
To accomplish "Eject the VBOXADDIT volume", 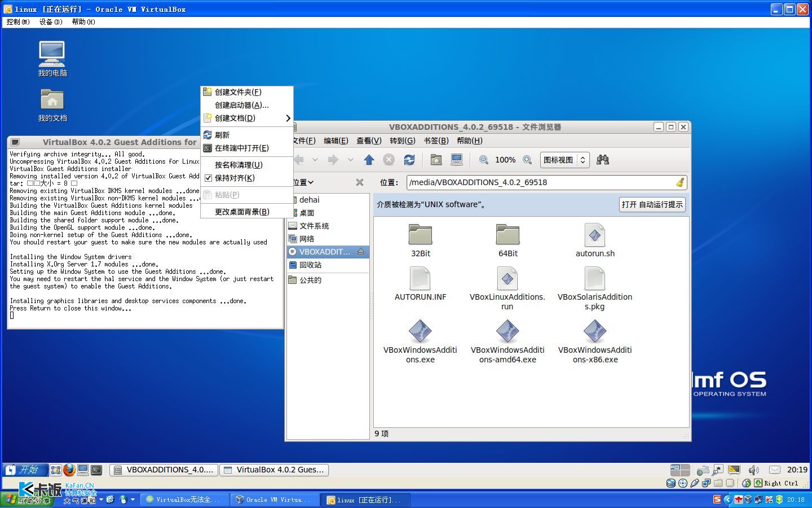I will click(x=361, y=252).
